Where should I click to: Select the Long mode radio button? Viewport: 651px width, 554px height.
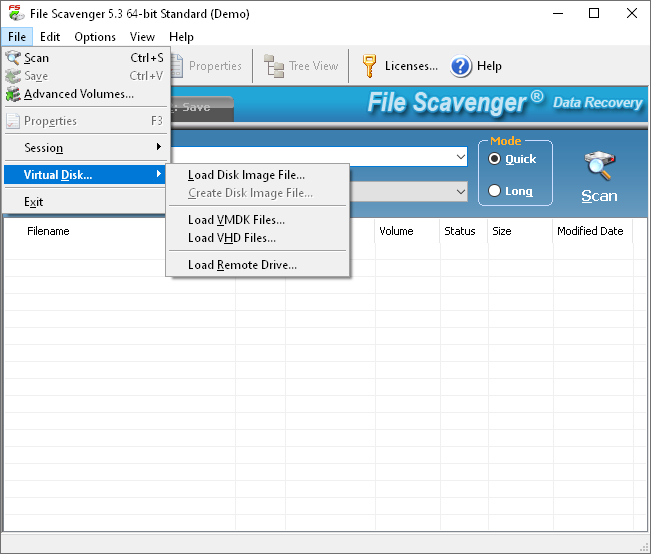click(494, 191)
